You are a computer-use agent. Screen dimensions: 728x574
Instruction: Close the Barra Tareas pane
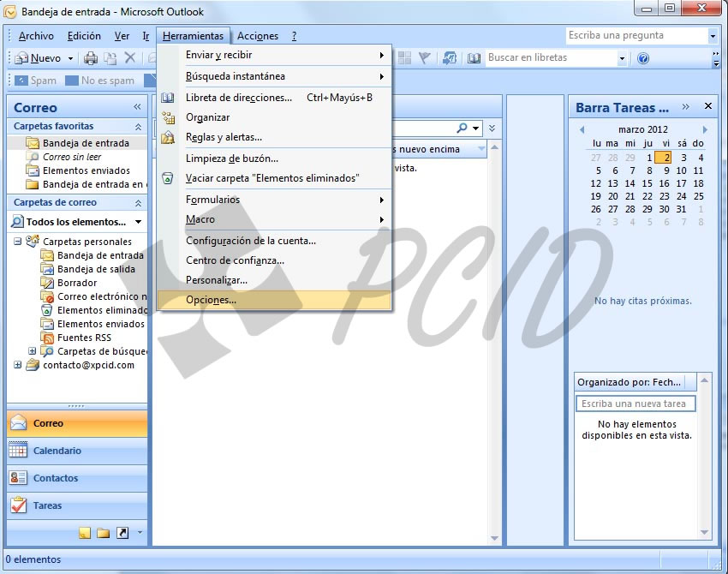(708, 106)
